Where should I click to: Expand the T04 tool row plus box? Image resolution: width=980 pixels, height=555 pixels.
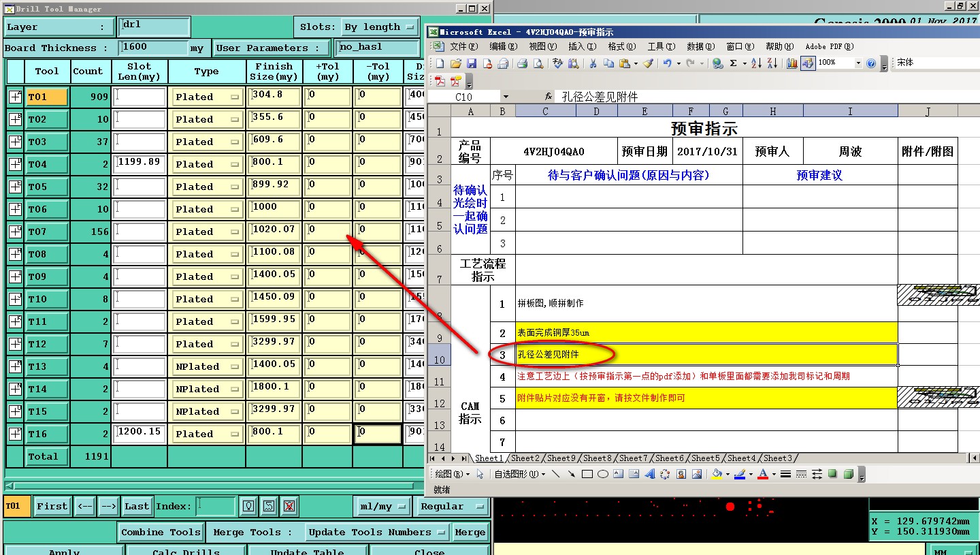pos(15,164)
